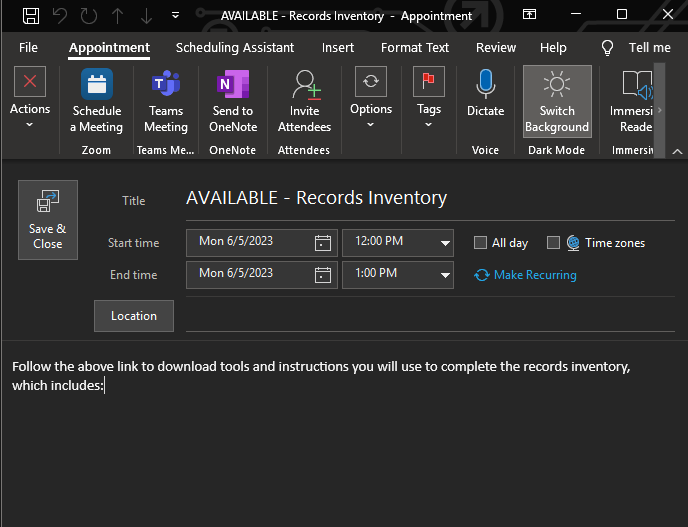Expand the 12:00 PM start time dropdown

pos(445,243)
